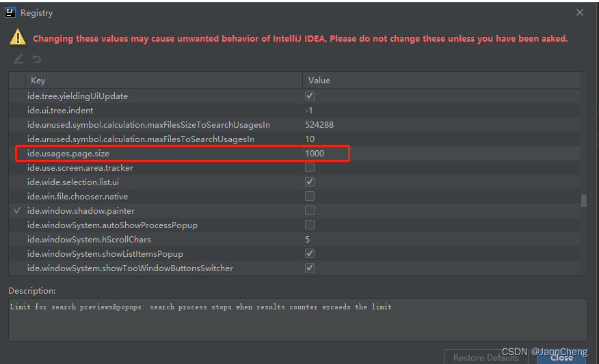The height and width of the screenshot is (364, 599).
Task: Uncheck ide.wide.selection.list.ui checkbox
Action: [x=310, y=182]
